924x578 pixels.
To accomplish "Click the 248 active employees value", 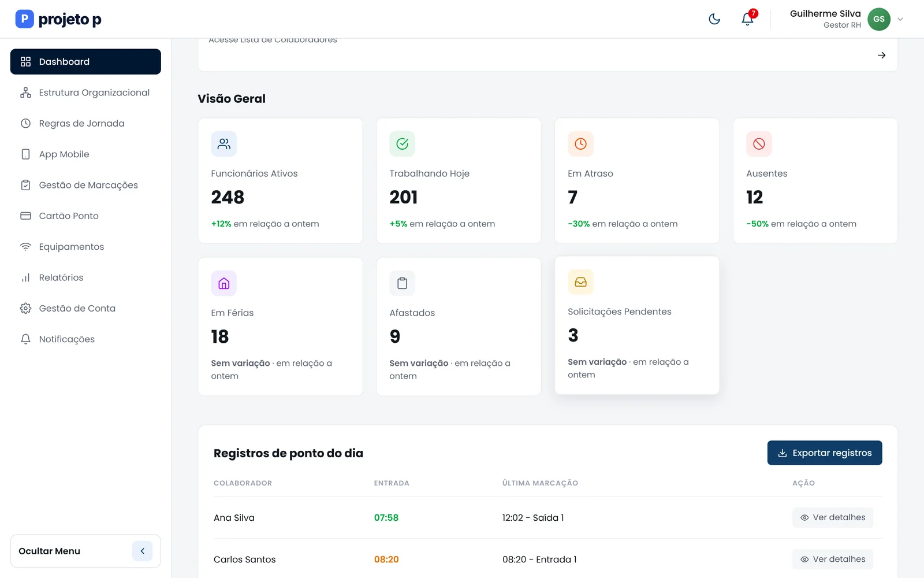I will coord(228,197).
